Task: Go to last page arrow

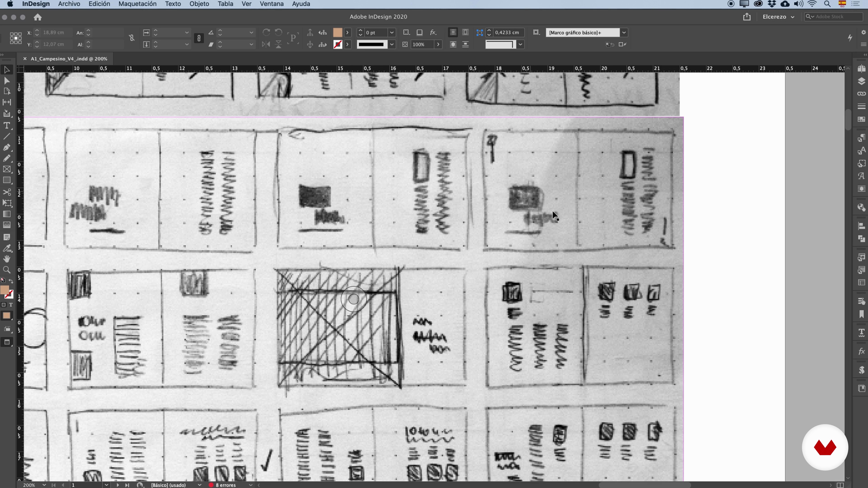Action: [127, 485]
